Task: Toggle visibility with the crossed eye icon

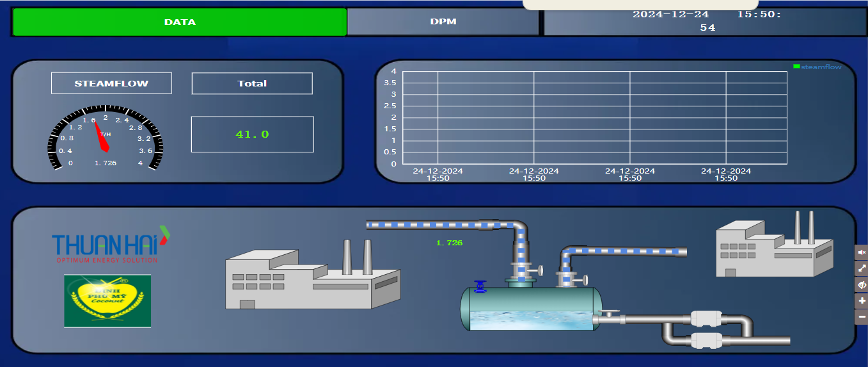Action: 861,284
